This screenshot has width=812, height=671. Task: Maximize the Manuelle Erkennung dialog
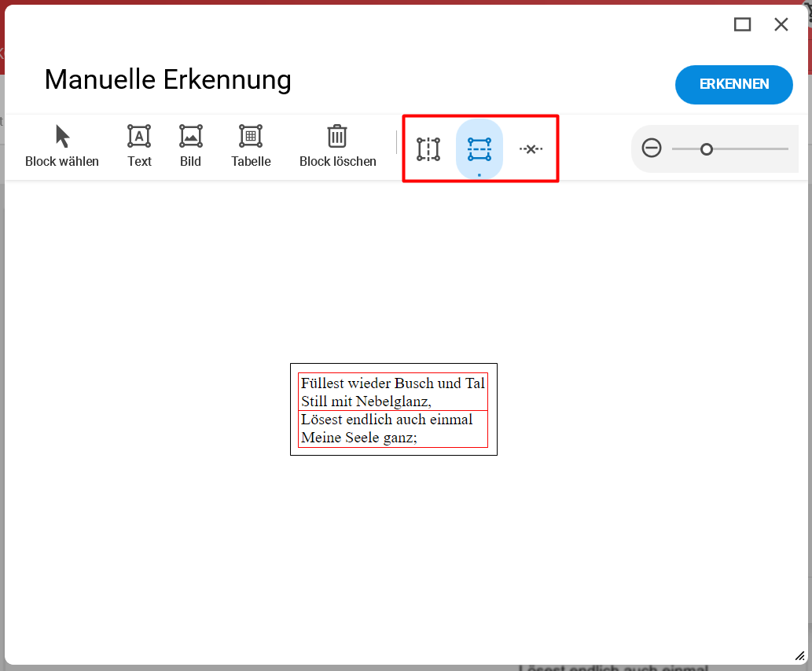(x=742, y=24)
